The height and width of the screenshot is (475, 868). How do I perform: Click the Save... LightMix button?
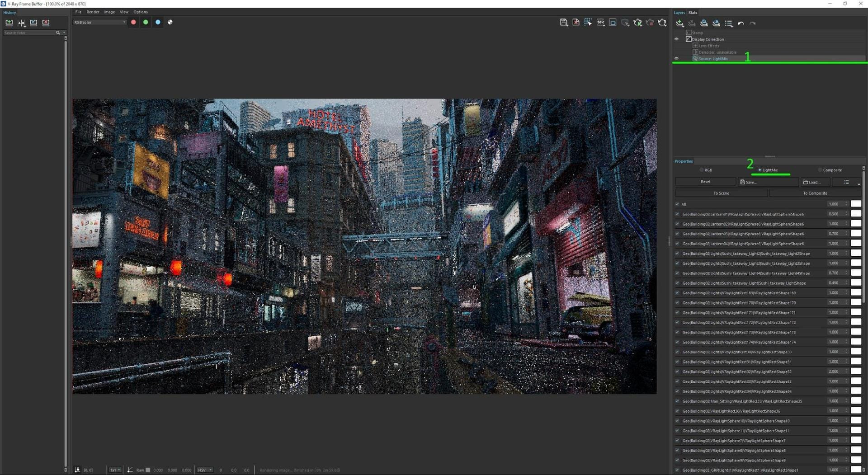(769, 182)
